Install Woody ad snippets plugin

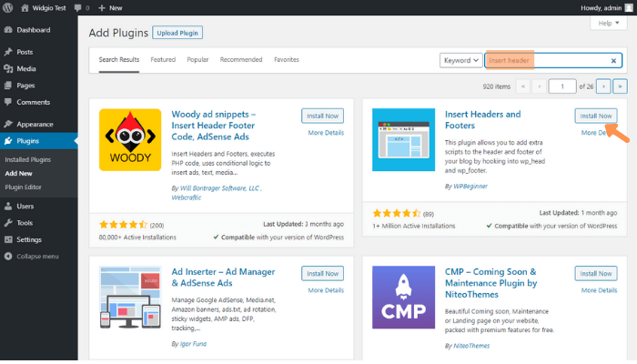322,116
